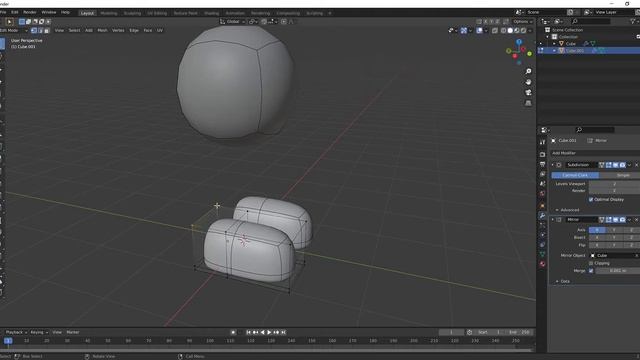
Task: Jump to the timeline start
Action: 249,332
